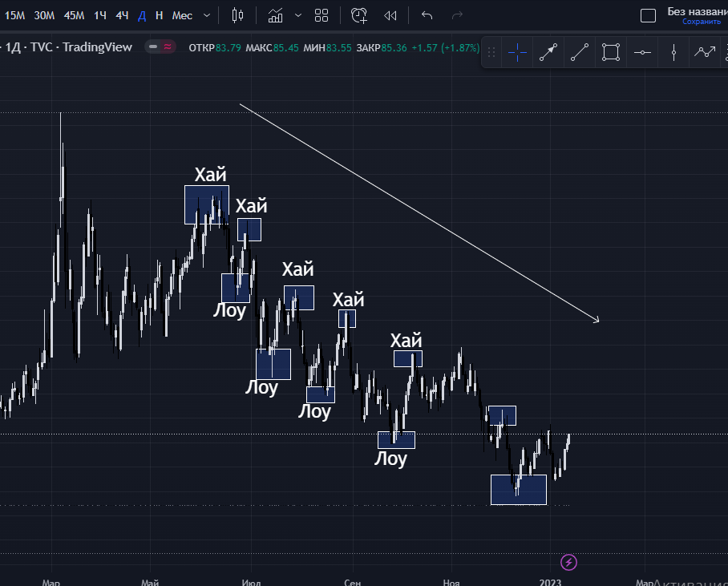Image resolution: width=728 pixels, height=586 pixels.
Task: Select the Мес monthly timeframe
Action: coord(182,16)
